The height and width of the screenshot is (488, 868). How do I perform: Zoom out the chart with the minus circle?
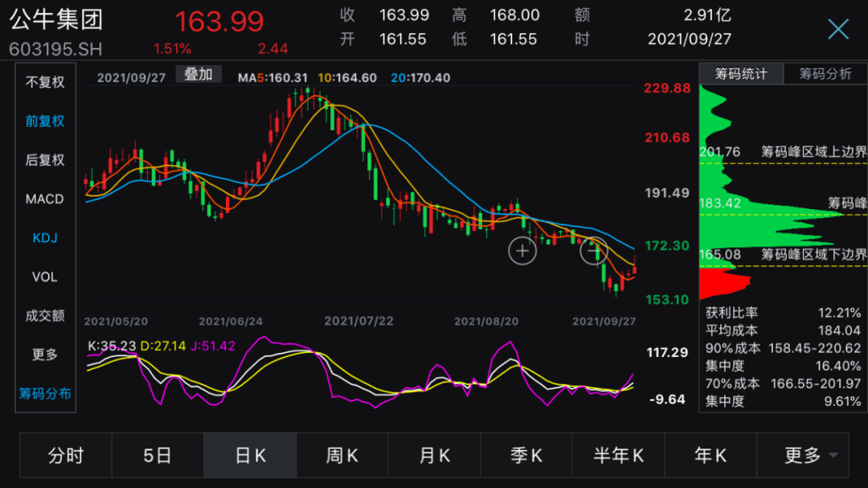[593, 251]
